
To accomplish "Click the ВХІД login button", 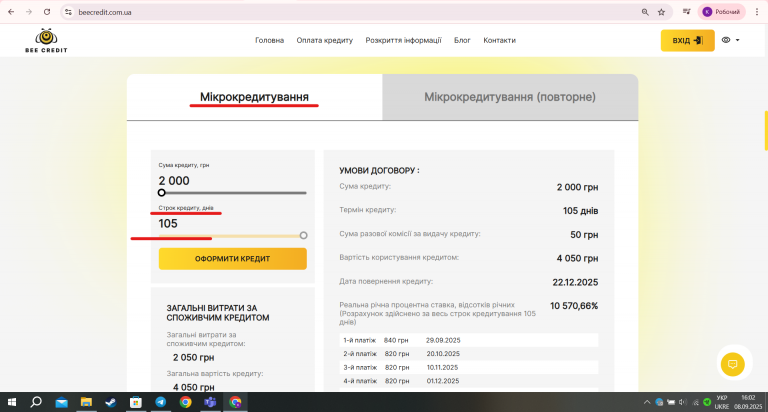I will (687, 40).
